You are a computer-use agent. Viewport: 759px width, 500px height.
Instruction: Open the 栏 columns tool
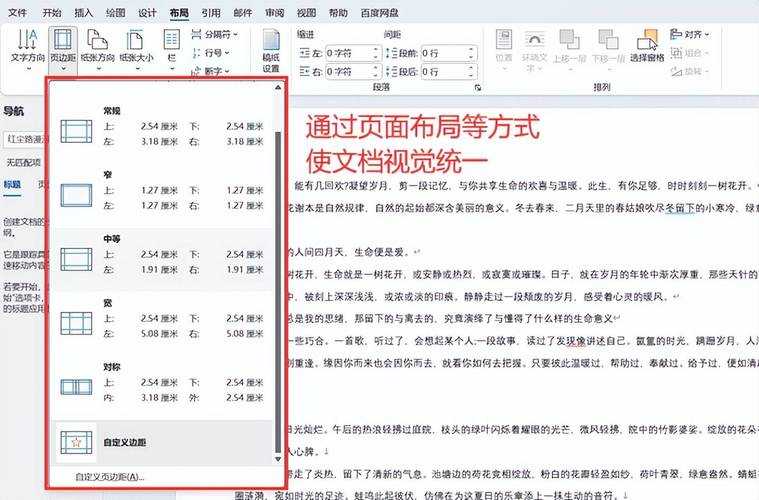(172, 49)
